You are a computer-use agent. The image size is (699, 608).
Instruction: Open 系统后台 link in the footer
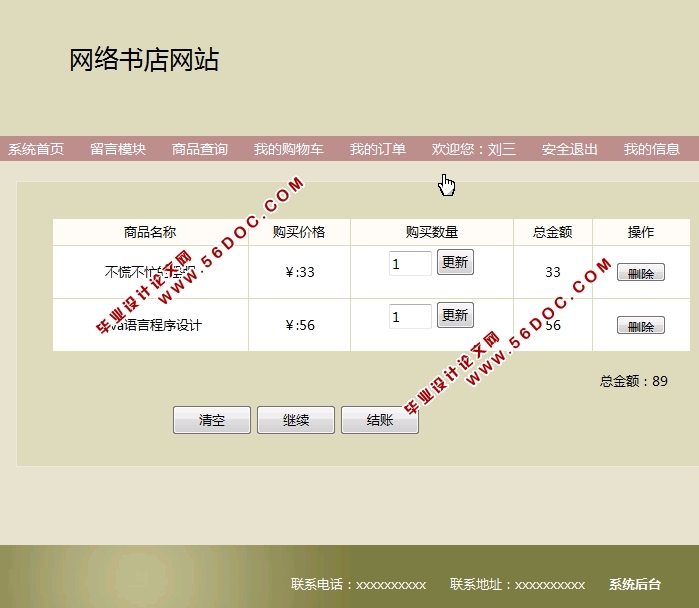tap(635, 584)
